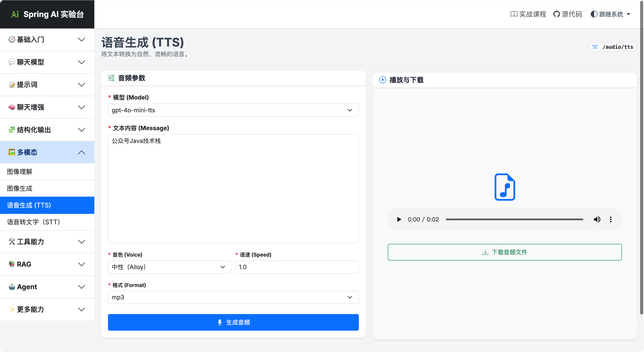Collapse the 多模态 sidebar section
The image size is (644, 352).
pyautogui.click(x=47, y=152)
